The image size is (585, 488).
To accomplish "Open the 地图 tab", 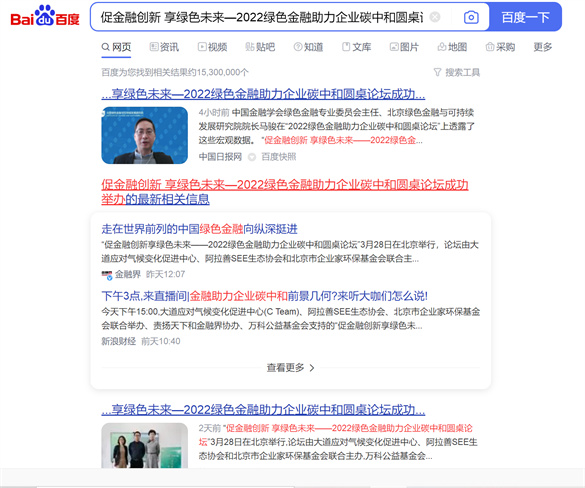I will [452, 47].
